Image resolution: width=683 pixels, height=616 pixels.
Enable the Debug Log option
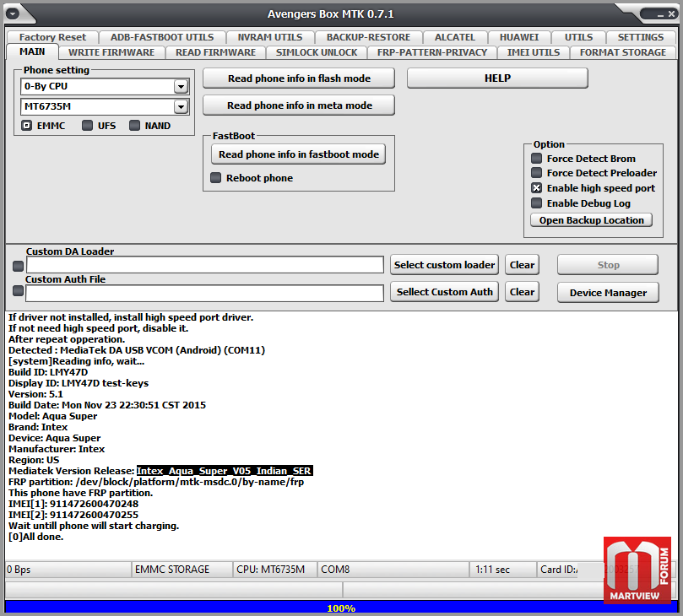[x=537, y=203]
